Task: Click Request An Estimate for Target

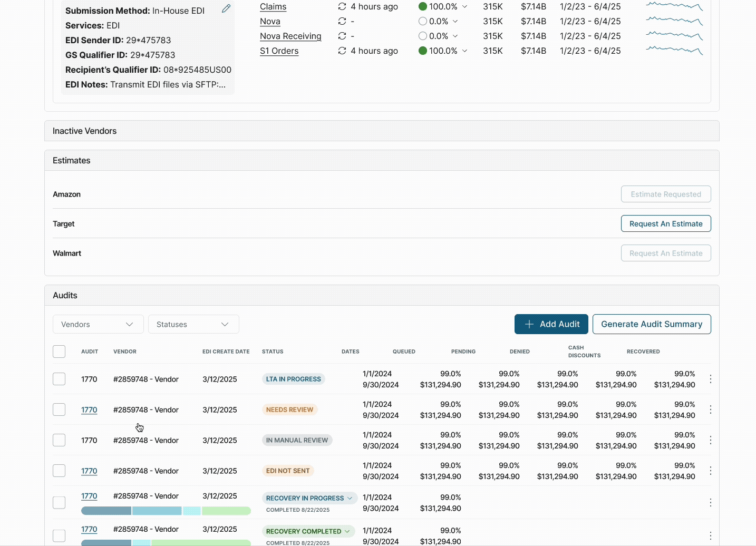Action: point(666,223)
